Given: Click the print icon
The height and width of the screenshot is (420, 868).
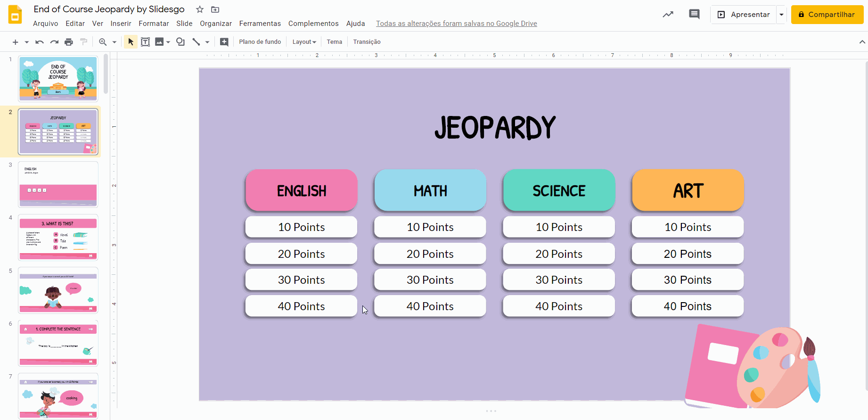Looking at the screenshot, I should (x=69, y=42).
